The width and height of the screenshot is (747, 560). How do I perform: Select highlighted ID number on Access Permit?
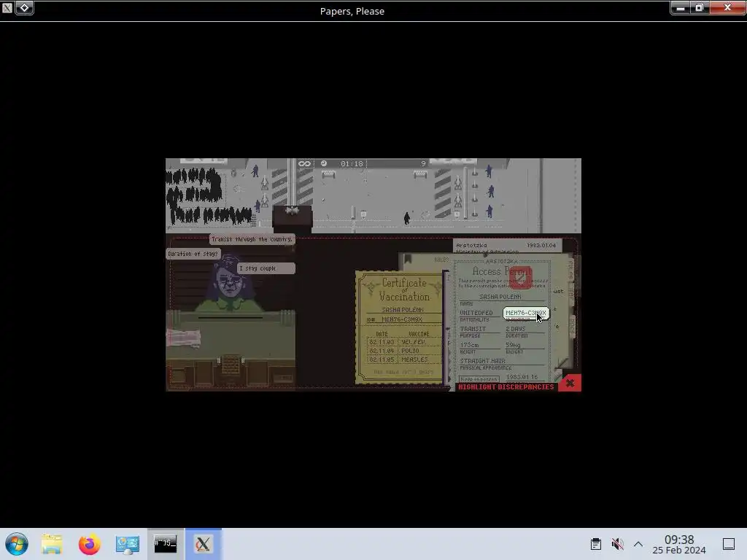525,313
